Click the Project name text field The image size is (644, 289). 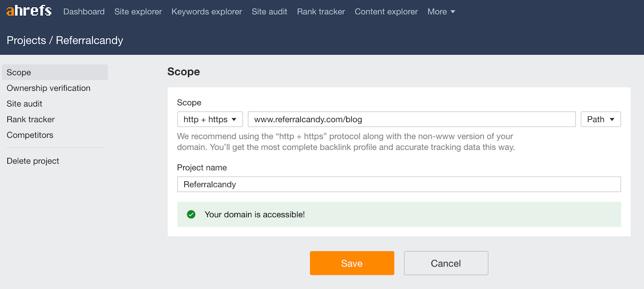pyautogui.click(x=398, y=184)
